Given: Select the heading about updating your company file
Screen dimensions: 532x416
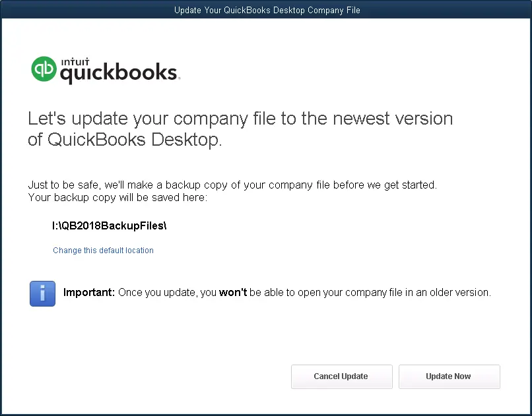Looking at the screenshot, I should [240, 129].
